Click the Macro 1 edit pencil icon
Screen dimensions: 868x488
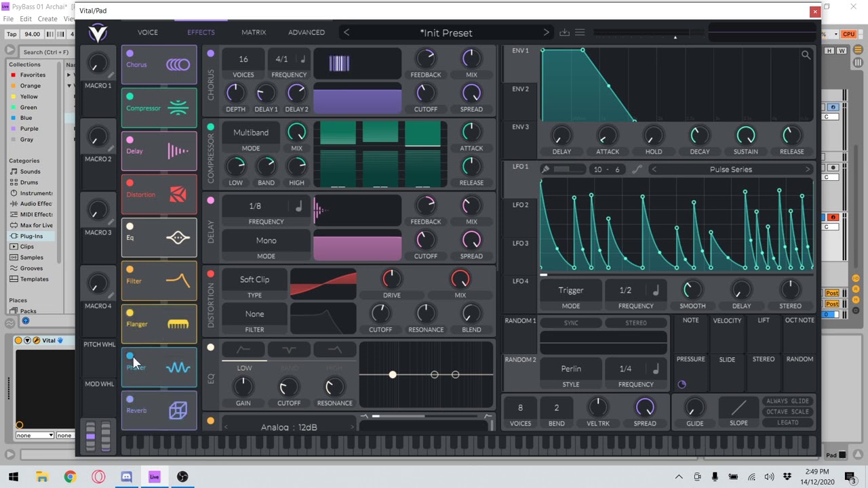coord(111,75)
